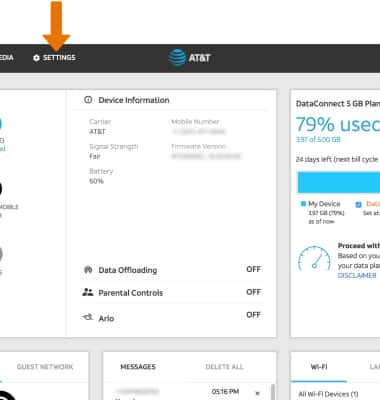Image resolution: width=380 pixels, height=400 pixels.
Task: Open the DISCLAIMER link
Action: (x=357, y=275)
